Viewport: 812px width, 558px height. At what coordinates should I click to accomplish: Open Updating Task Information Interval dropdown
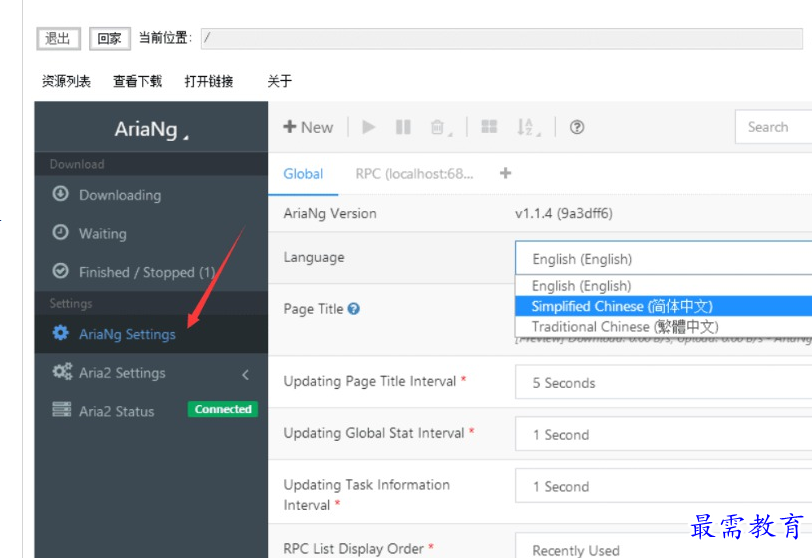pyautogui.click(x=663, y=486)
